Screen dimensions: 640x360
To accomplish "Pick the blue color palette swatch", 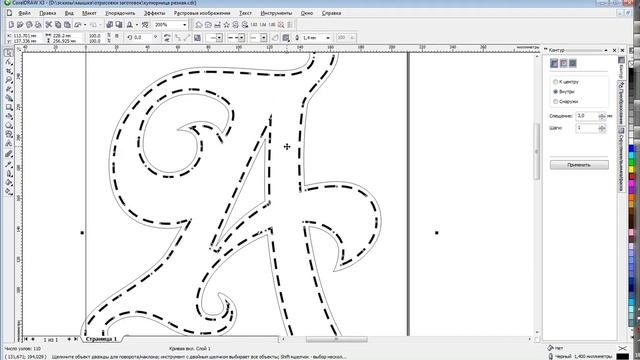I will 631,148.
